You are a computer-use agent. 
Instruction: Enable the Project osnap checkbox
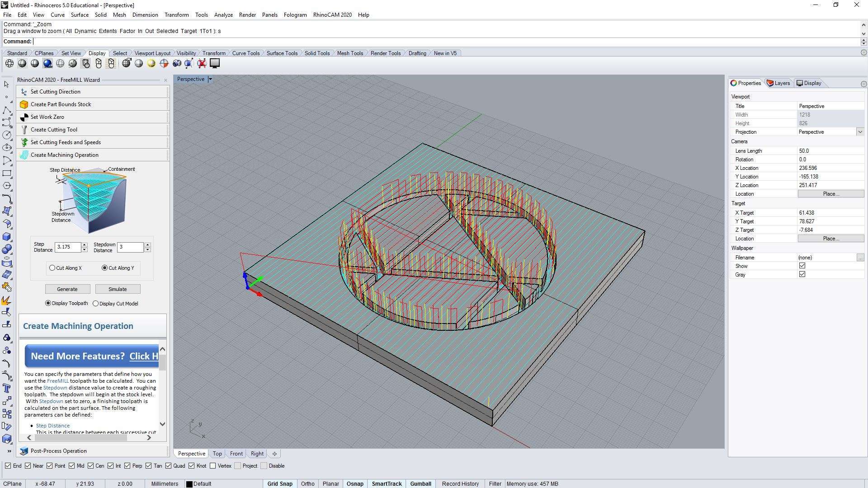(237, 466)
